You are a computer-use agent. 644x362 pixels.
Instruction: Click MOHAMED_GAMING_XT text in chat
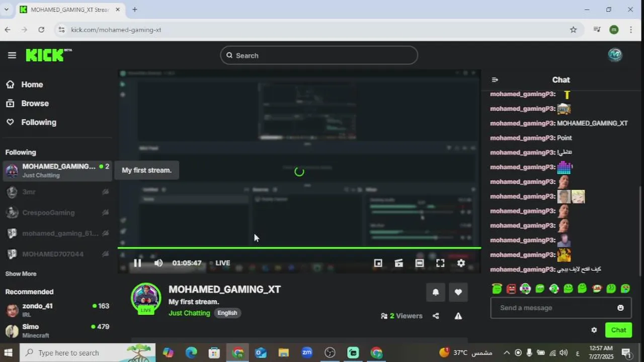pyautogui.click(x=592, y=123)
